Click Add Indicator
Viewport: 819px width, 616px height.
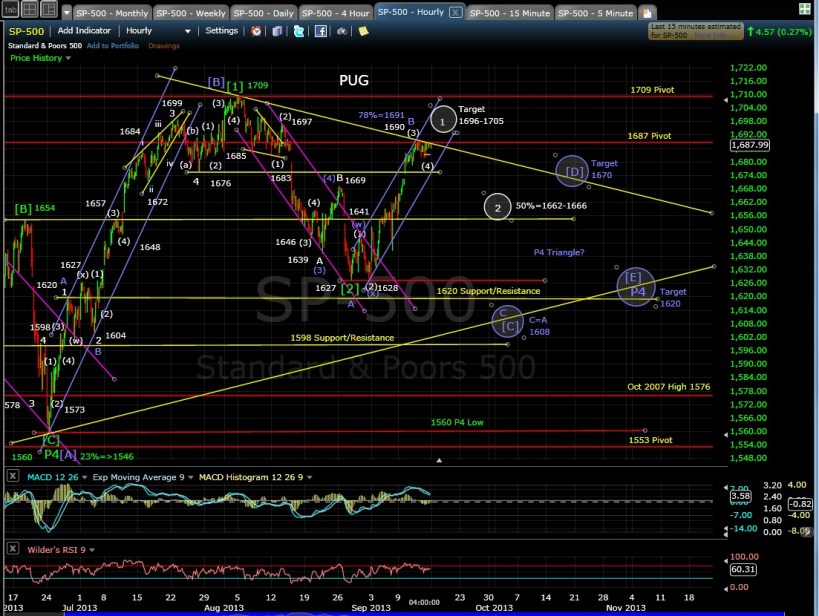pyautogui.click(x=84, y=31)
